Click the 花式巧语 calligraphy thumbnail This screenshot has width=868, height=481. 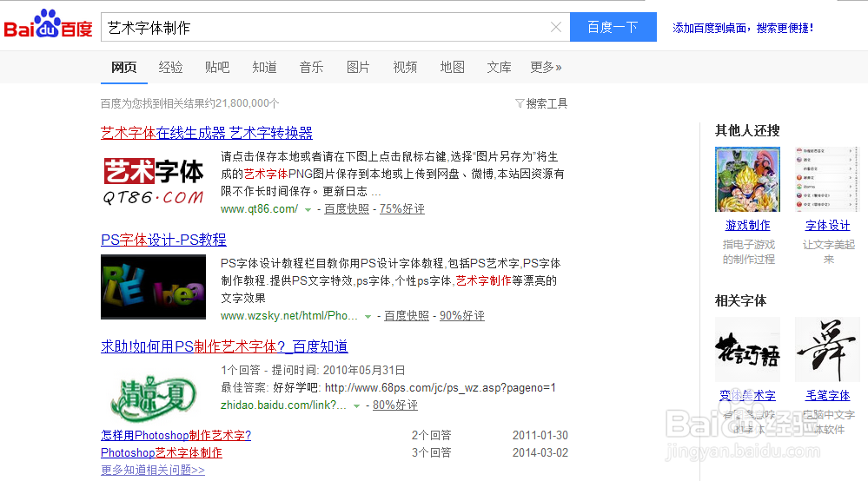(747, 349)
